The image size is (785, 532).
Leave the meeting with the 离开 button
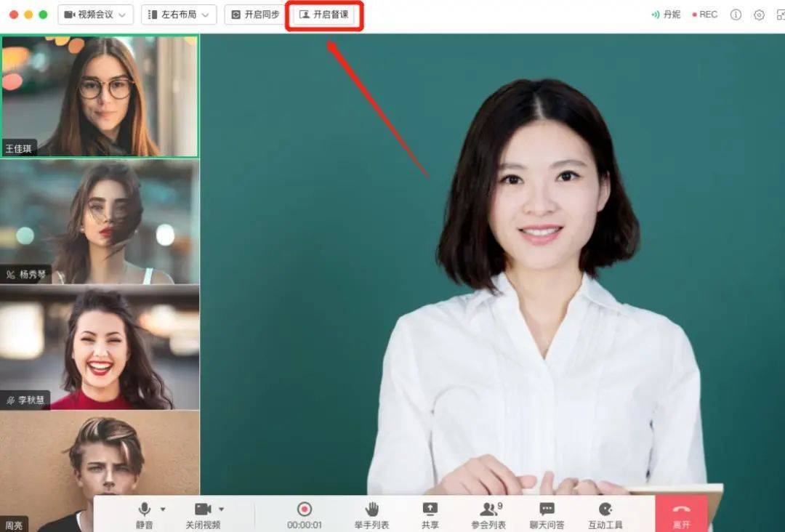coord(682,516)
